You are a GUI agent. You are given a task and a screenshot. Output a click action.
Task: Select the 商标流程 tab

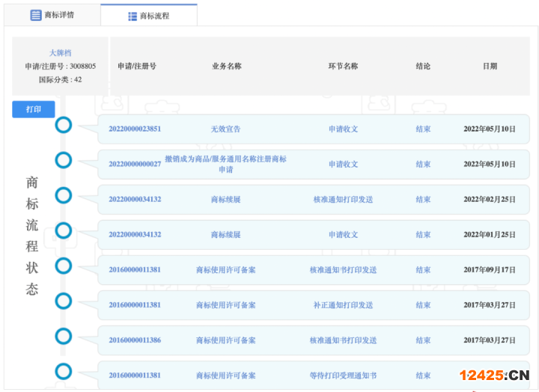[148, 16]
